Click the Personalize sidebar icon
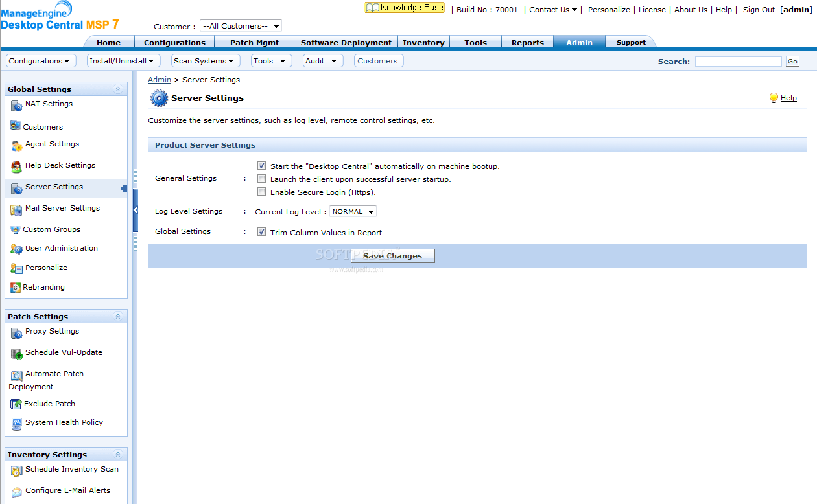 pyautogui.click(x=17, y=269)
